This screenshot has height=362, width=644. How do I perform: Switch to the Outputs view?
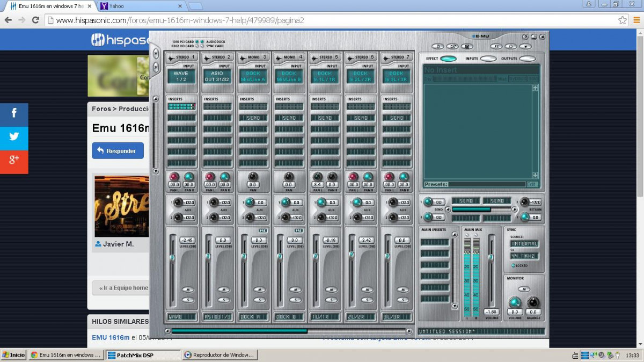point(527,59)
